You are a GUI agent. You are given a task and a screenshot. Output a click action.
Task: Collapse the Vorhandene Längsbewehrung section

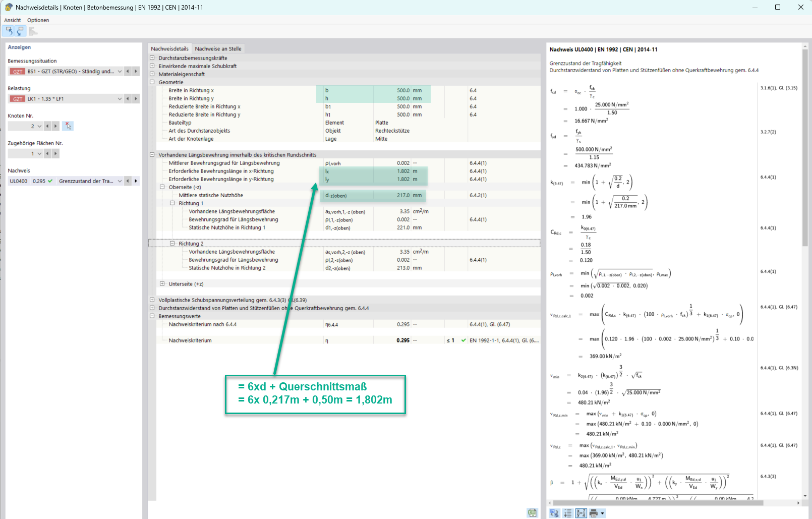pos(152,155)
